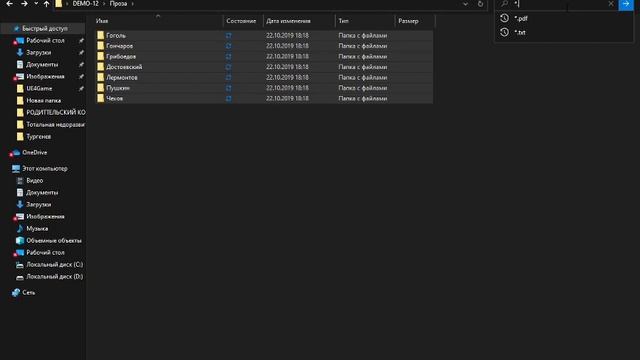Open Тотальная недоразви folder in sidebar

[x=56, y=124]
